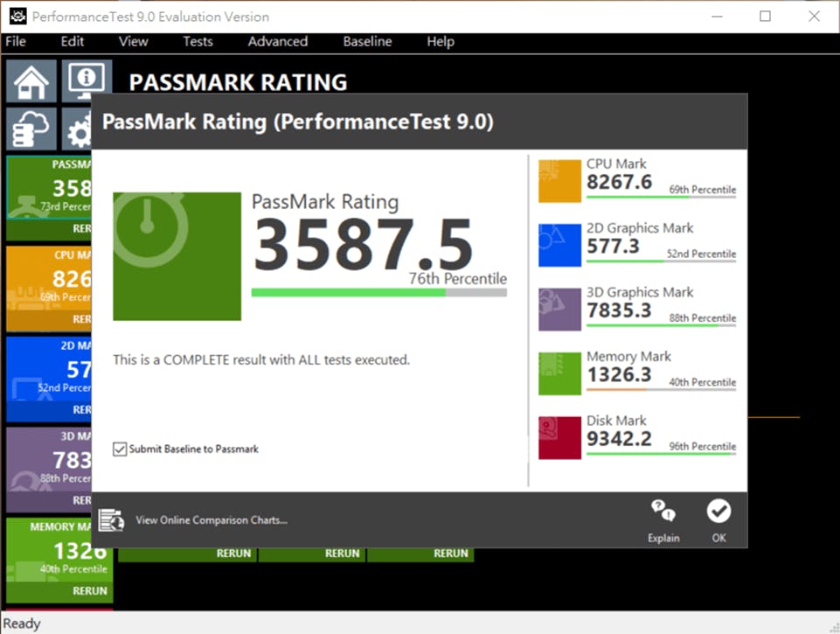Screen dimensions: 840x634
Task: Click the red Disk Mark icon
Action: (x=559, y=438)
